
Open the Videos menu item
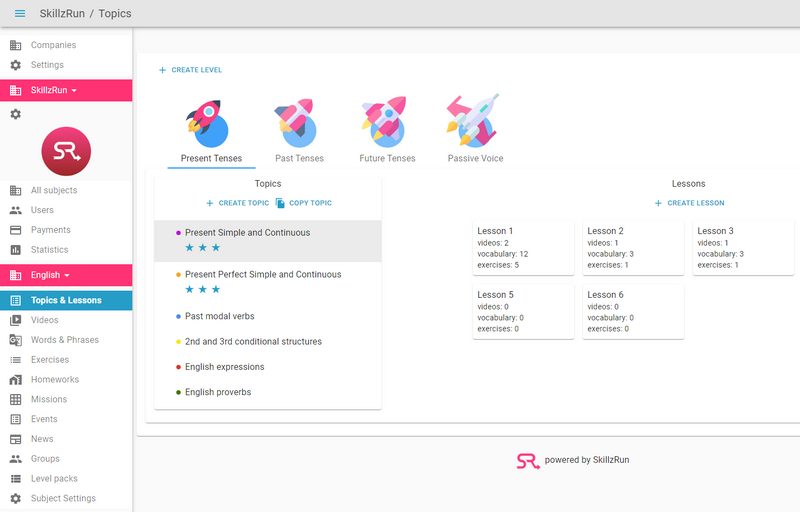click(x=66, y=320)
